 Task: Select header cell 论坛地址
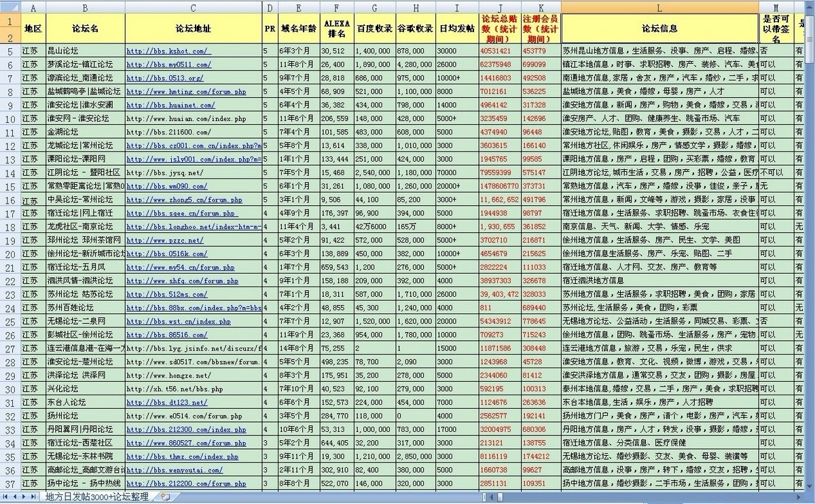pos(194,29)
